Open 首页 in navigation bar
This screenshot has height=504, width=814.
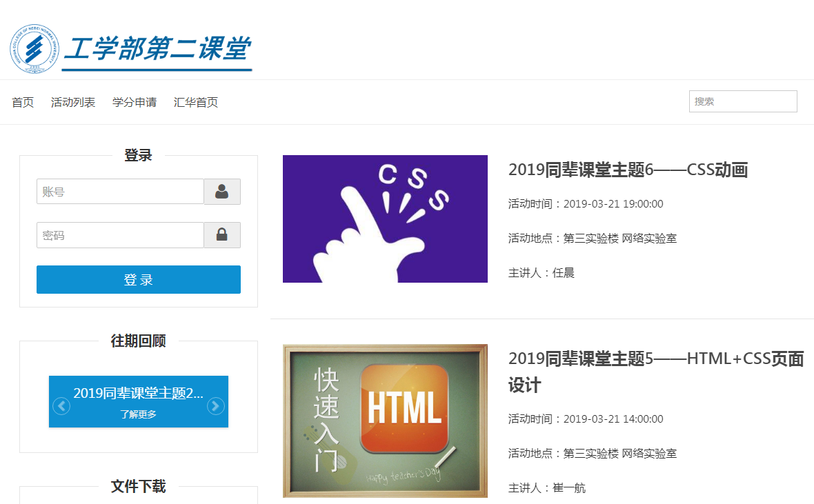coord(23,103)
